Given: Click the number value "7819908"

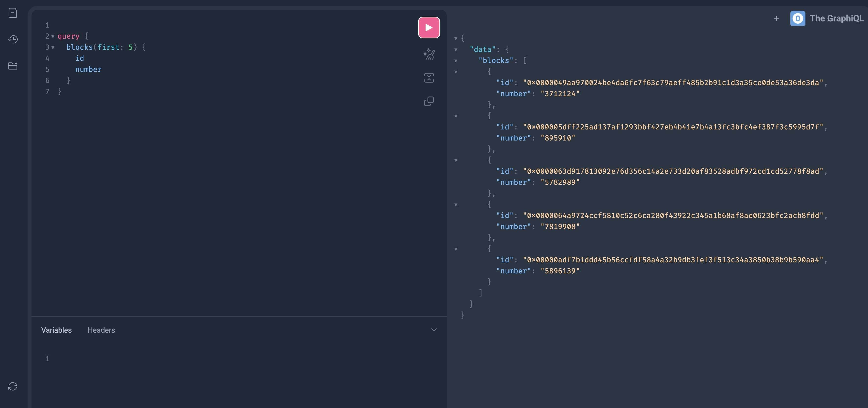Looking at the screenshot, I should pos(560,226).
